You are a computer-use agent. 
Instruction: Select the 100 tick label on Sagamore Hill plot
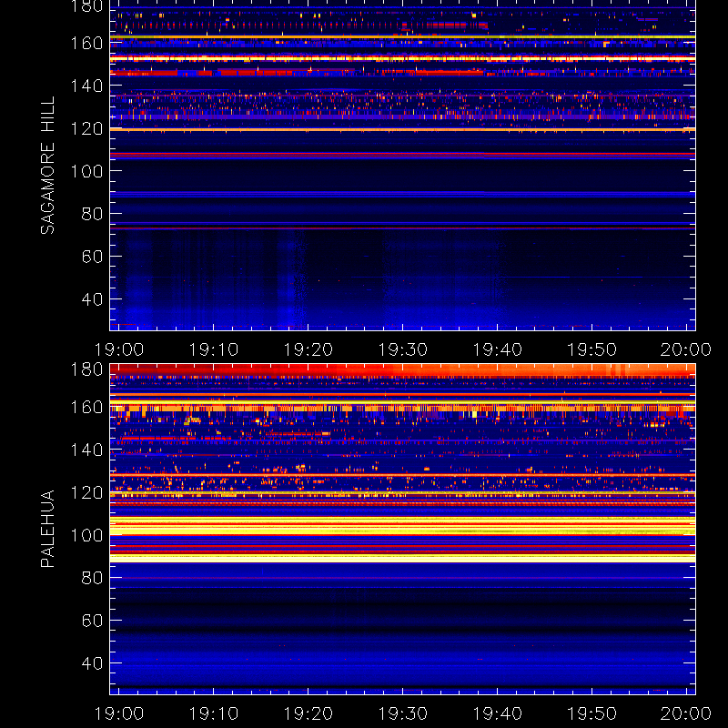(86, 171)
